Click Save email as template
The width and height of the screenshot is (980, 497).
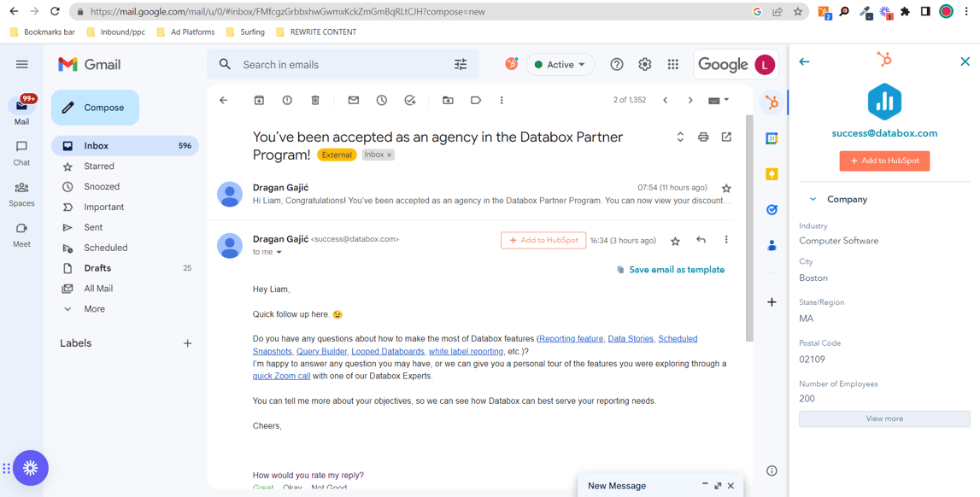click(x=677, y=269)
